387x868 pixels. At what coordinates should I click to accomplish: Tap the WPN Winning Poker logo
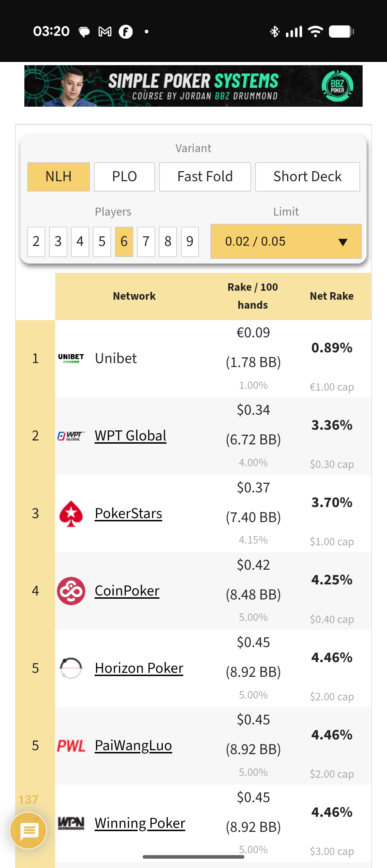click(71, 823)
